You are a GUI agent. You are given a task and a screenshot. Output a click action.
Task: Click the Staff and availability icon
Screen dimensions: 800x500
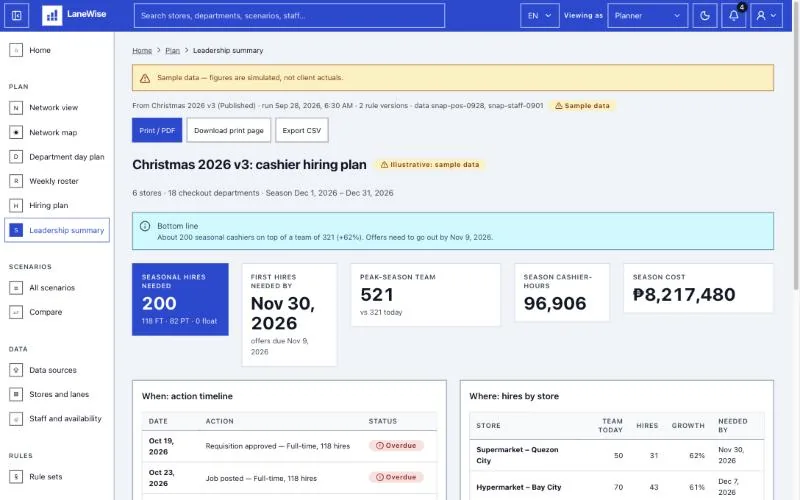16,419
